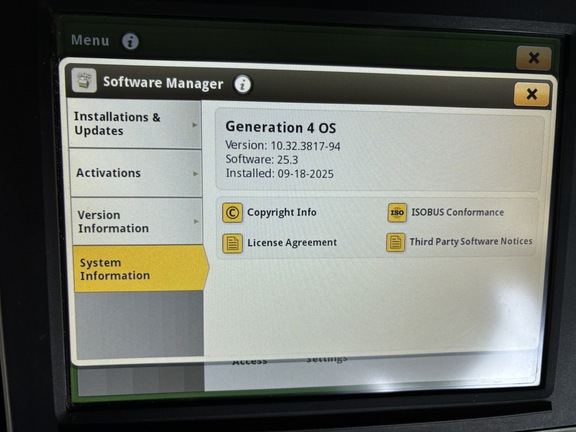The image size is (576, 432).
Task: Open the Installations & Updates tab
Action: pyautogui.click(x=135, y=124)
